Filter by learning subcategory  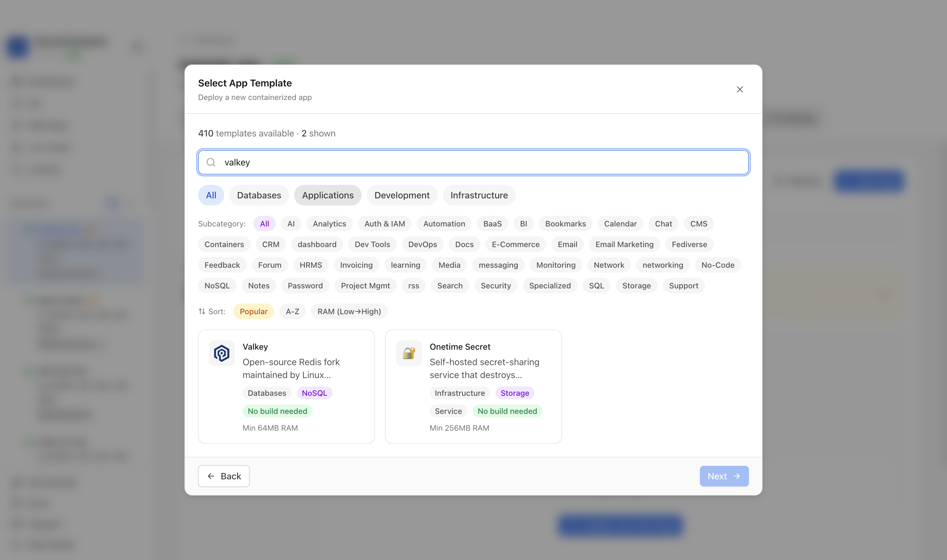pyautogui.click(x=405, y=265)
